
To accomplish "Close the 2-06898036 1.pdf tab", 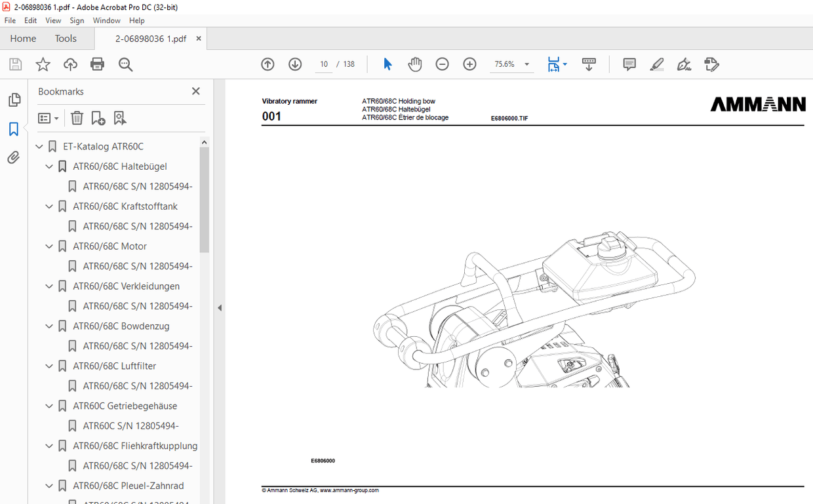I will [199, 39].
